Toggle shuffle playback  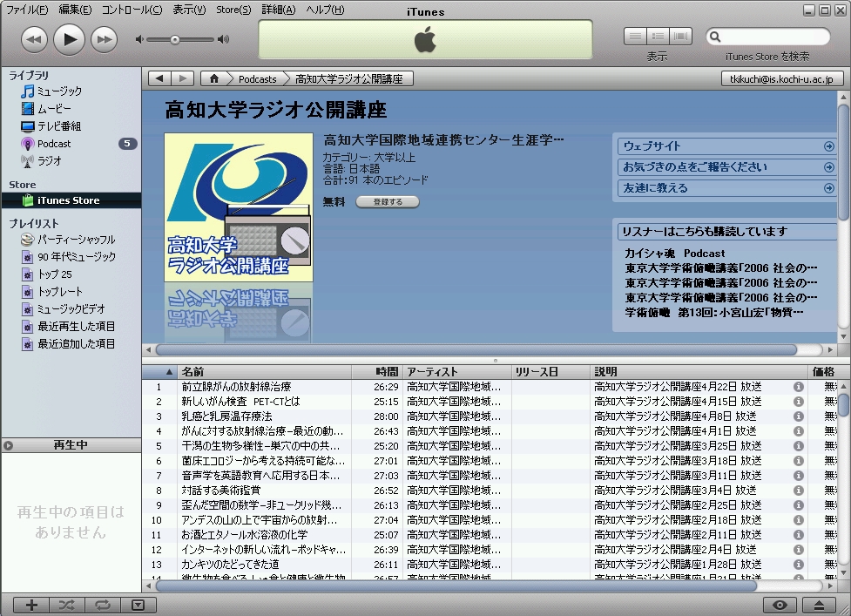[67, 606]
